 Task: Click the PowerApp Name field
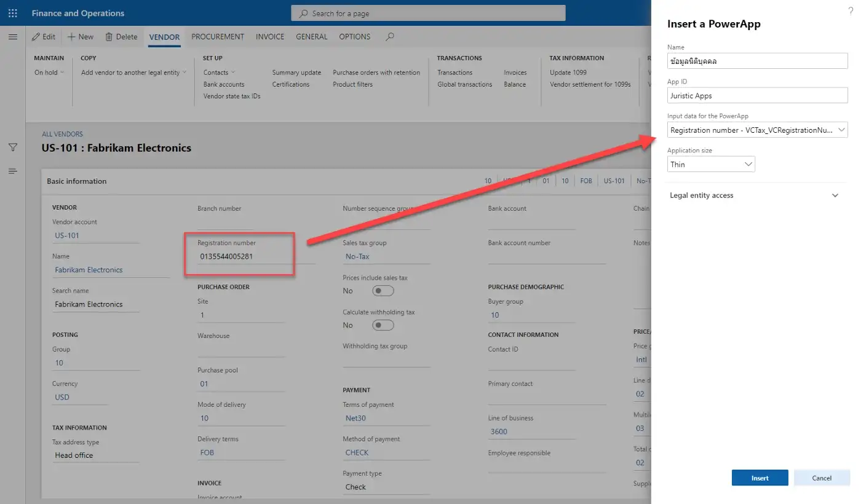coord(758,61)
